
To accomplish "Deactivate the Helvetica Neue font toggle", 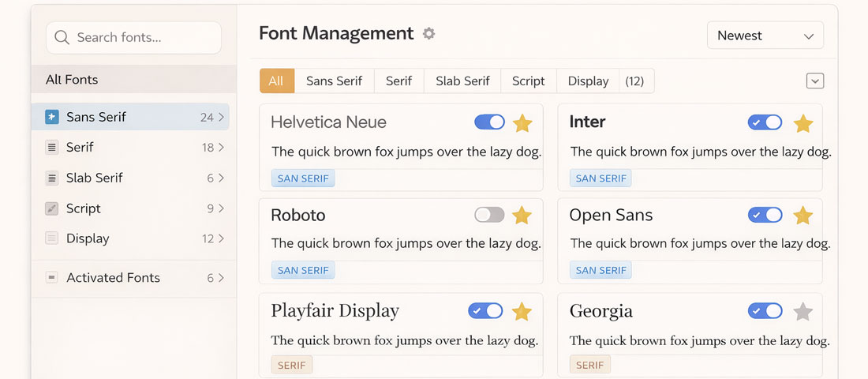I will click(x=490, y=122).
